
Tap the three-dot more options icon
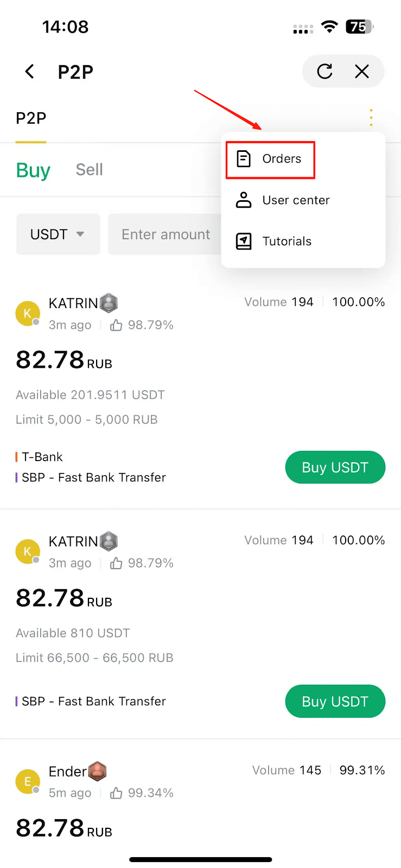click(371, 117)
